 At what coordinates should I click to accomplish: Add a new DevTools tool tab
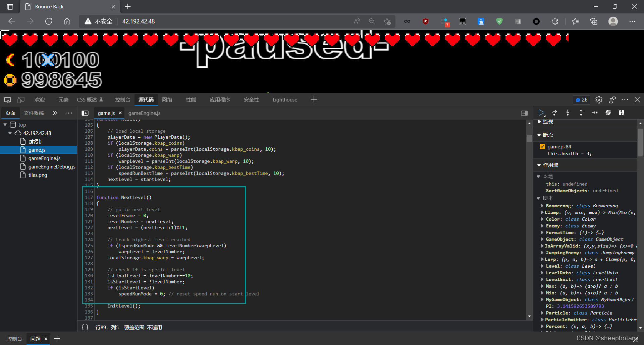314,99
